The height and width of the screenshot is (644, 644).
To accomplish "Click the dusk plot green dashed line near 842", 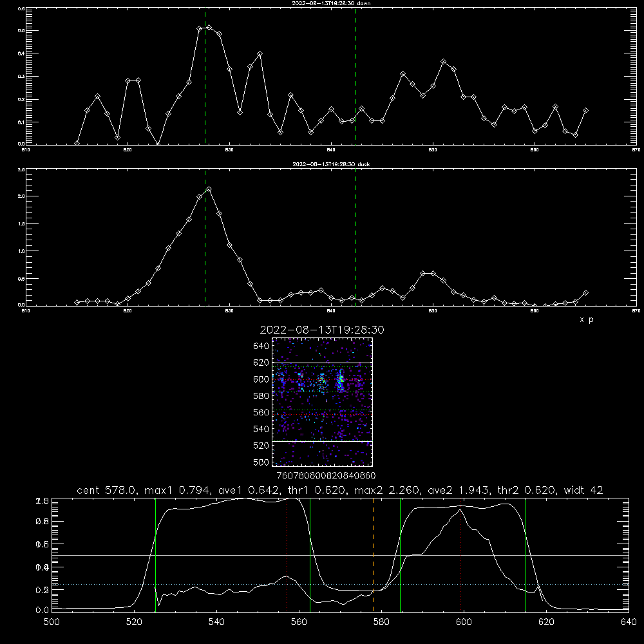I will click(x=355, y=237).
